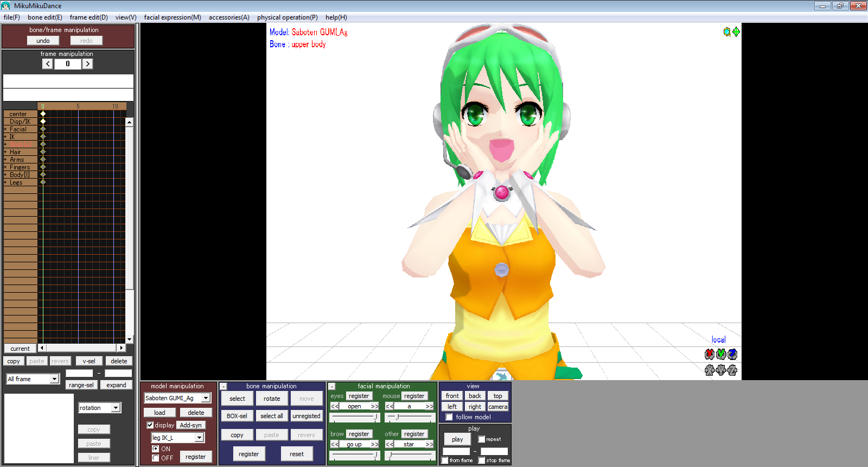The height and width of the screenshot is (467, 868).
Task: Open the view(V) menu
Action: click(x=126, y=17)
